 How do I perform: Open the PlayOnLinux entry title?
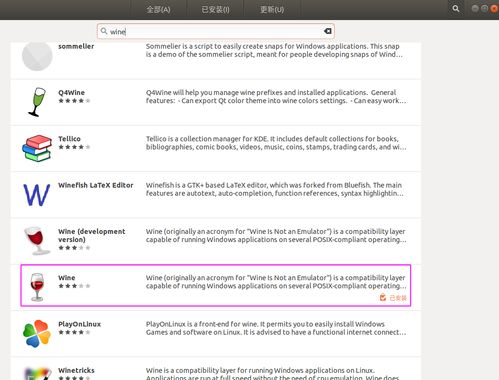pyautogui.click(x=79, y=324)
